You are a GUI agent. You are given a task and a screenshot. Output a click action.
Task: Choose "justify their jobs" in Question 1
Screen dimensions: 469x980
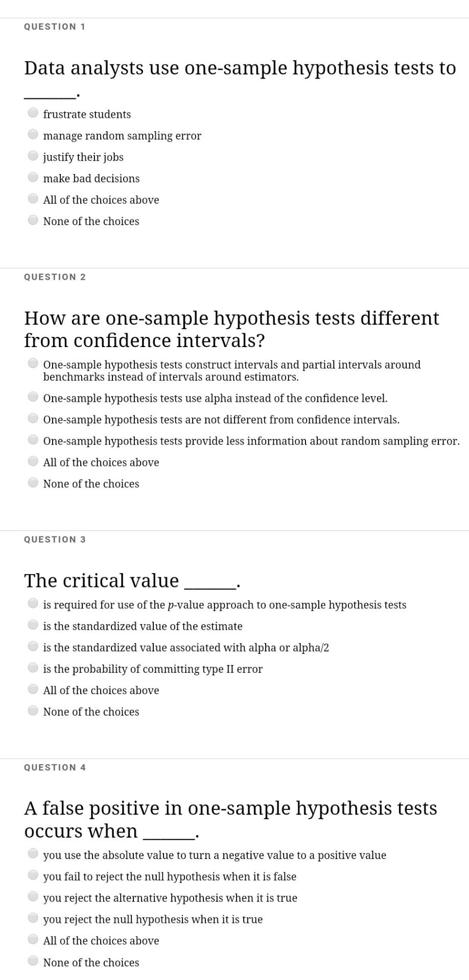[33, 154]
